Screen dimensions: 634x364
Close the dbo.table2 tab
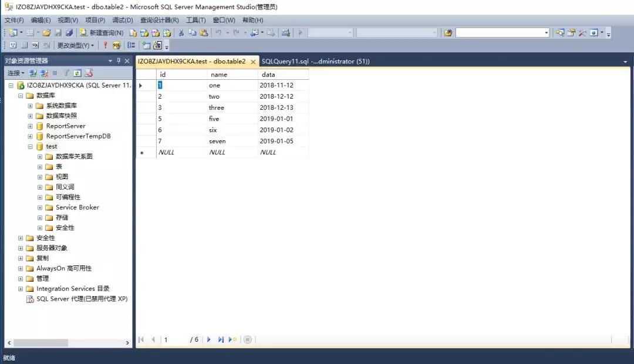coord(253,62)
